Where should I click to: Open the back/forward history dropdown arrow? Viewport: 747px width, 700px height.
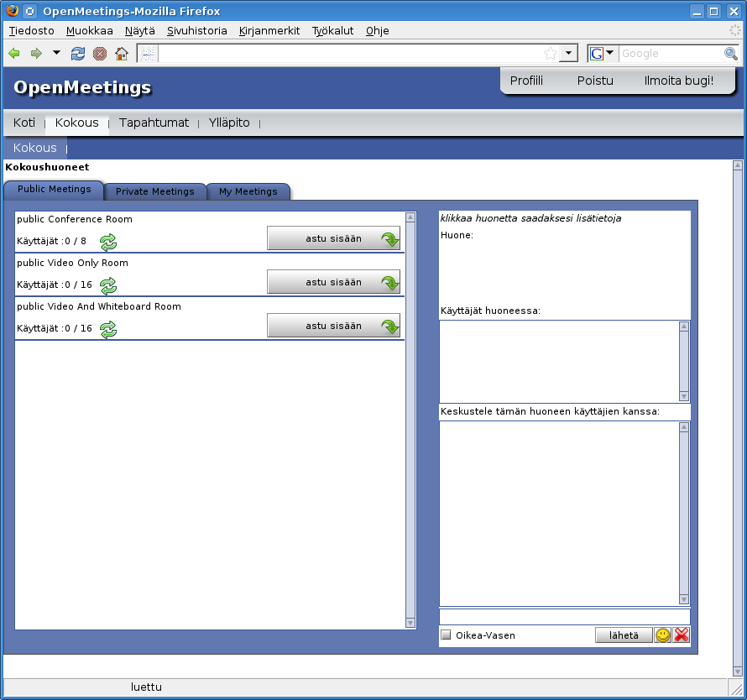(x=56, y=52)
